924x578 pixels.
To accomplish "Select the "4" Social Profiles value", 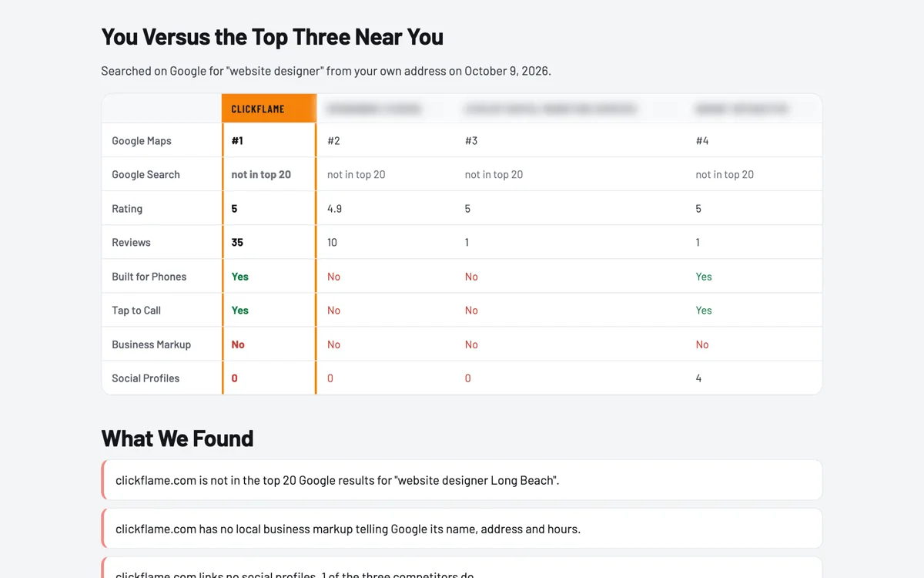I will tap(698, 378).
